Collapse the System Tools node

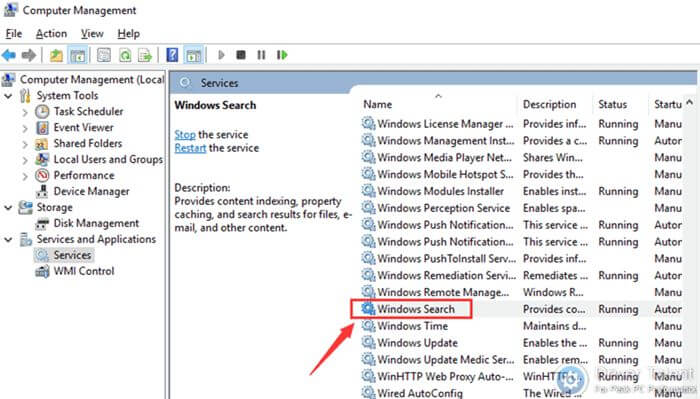tap(8, 96)
